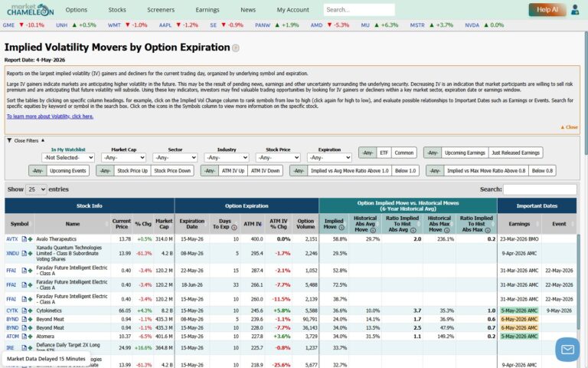Click the green plus icon for IRE
Image resolution: width=588 pixels, height=368 pixels.
(x=30, y=348)
